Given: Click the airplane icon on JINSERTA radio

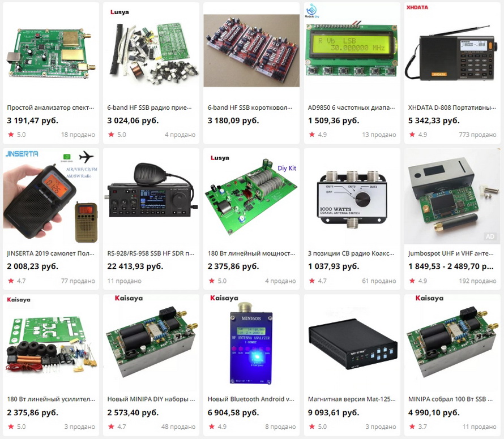Looking at the screenshot, I should tap(86, 157).
